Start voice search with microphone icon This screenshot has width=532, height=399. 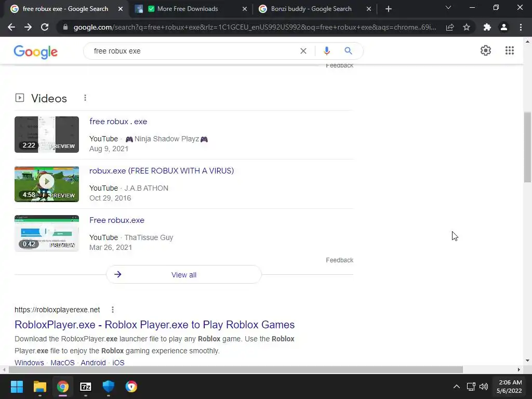pyautogui.click(x=327, y=51)
